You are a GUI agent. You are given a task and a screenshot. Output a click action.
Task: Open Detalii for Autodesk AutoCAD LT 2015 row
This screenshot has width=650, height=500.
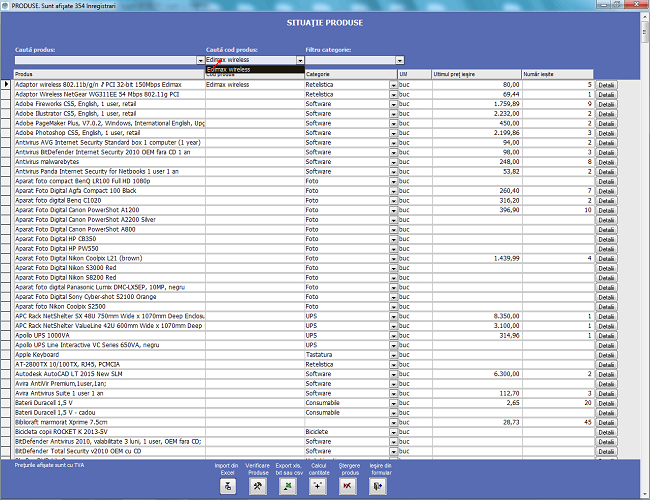click(606, 374)
